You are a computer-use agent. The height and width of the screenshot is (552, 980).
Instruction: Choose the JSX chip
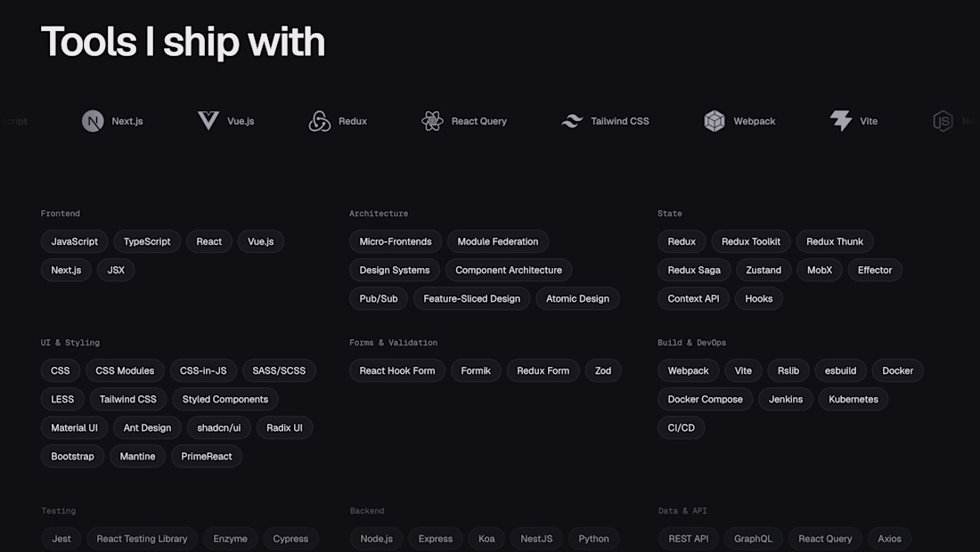(x=116, y=271)
